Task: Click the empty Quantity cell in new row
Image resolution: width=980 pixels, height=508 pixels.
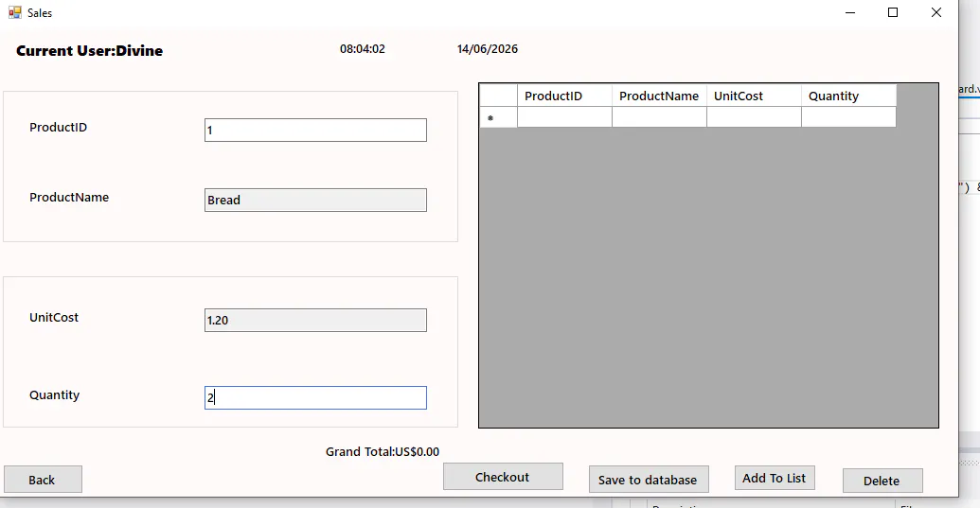Action: tap(848, 117)
